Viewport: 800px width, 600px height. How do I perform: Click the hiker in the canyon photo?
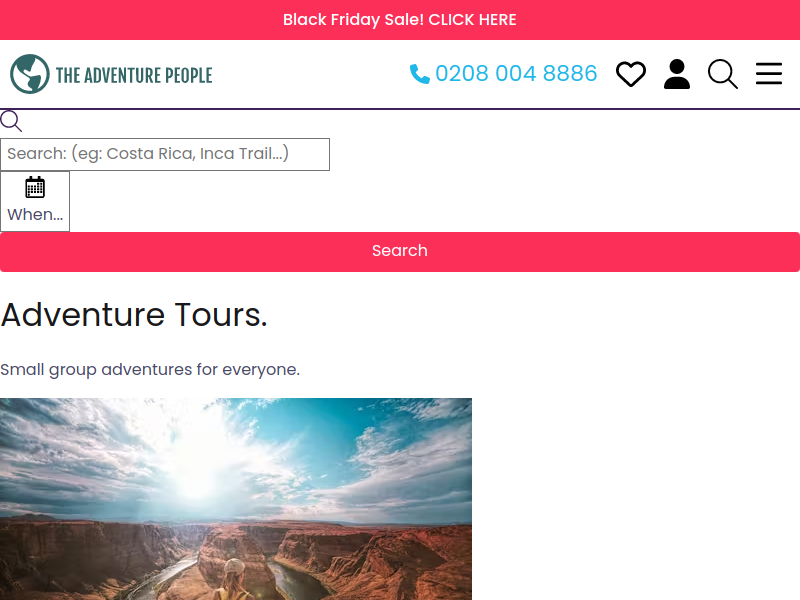(234, 580)
